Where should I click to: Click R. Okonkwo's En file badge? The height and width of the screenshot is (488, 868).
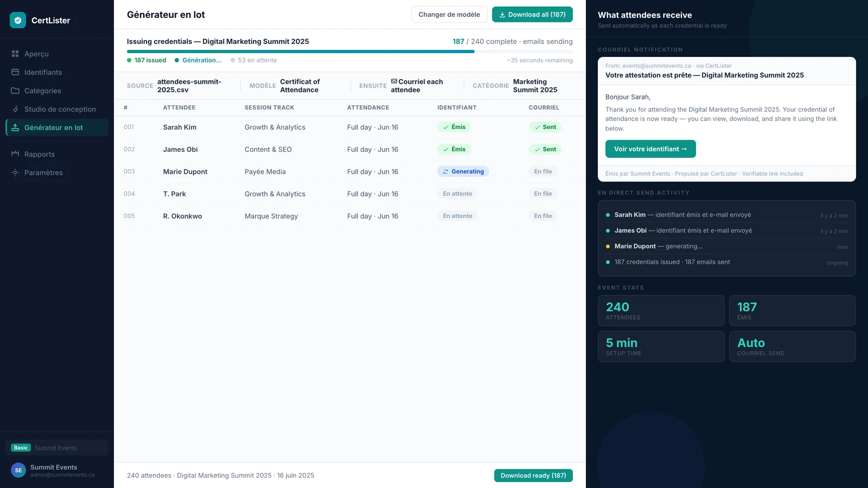(x=543, y=216)
